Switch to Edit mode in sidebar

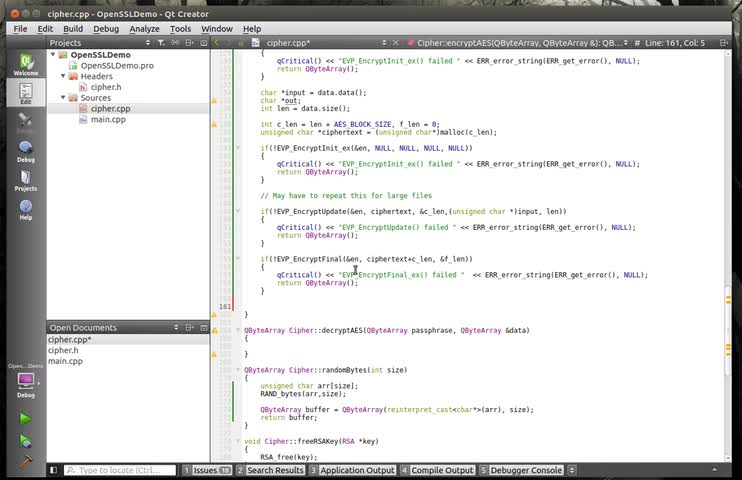coord(26,92)
